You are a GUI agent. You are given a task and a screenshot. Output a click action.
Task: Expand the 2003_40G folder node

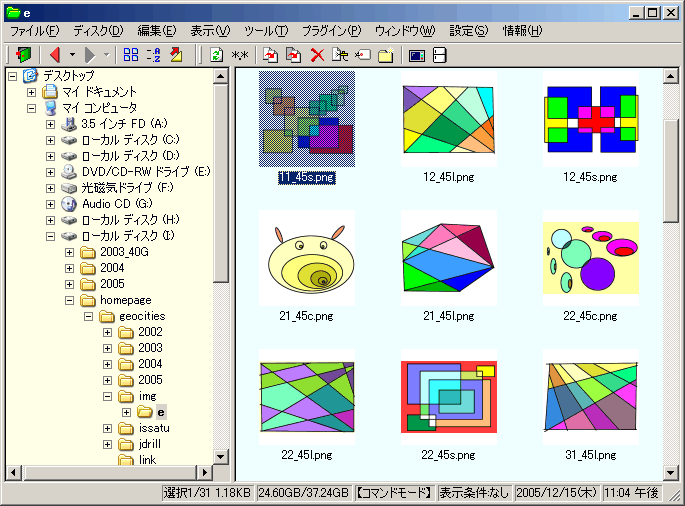70,252
